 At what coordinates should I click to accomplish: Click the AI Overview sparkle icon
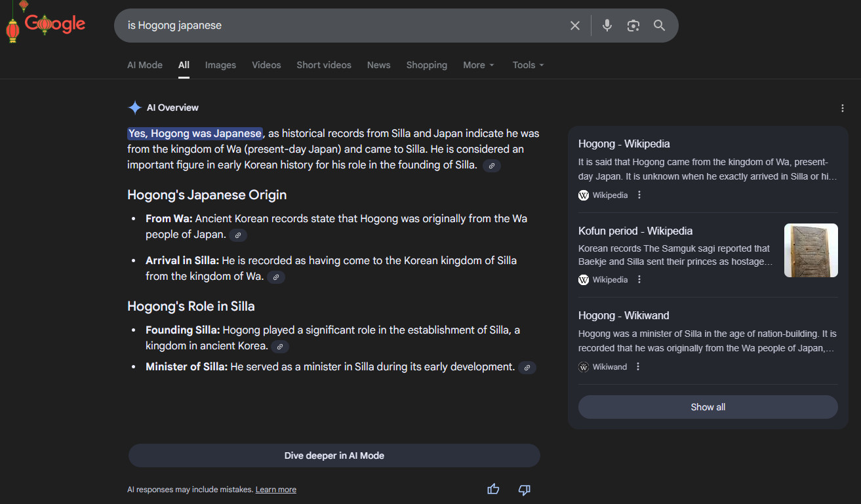click(x=134, y=107)
